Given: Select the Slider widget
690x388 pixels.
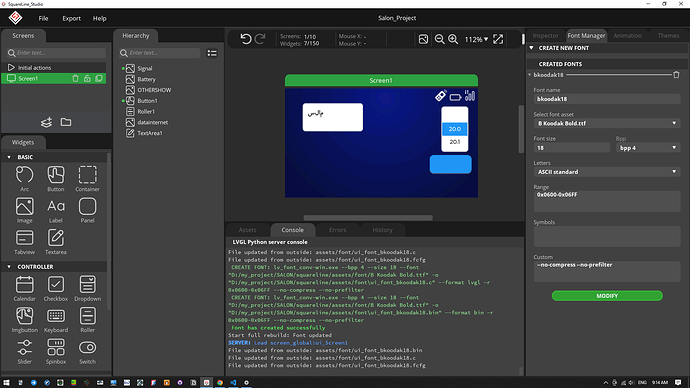Looking at the screenshot, I should (x=24, y=351).
